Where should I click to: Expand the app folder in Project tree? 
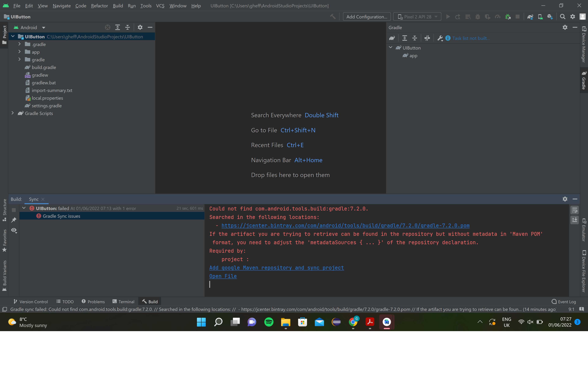pyautogui.click(x=20, y=52)
